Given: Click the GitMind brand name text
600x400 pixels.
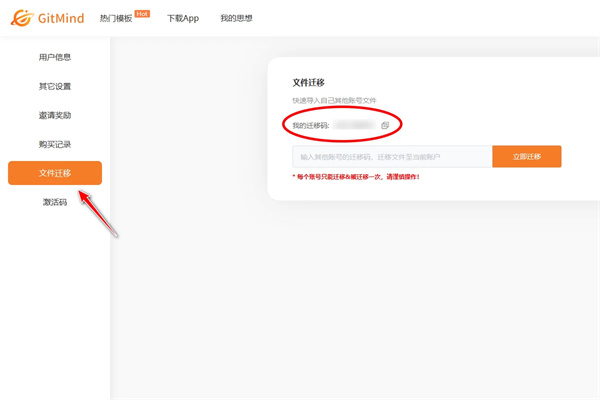Looking at the screenshot, I should click(x=61, y=18).
